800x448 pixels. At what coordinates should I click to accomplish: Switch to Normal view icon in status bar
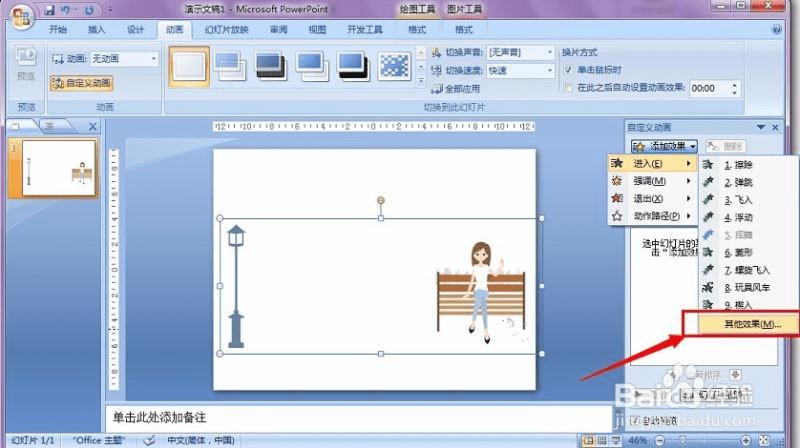tap(589, 440)
